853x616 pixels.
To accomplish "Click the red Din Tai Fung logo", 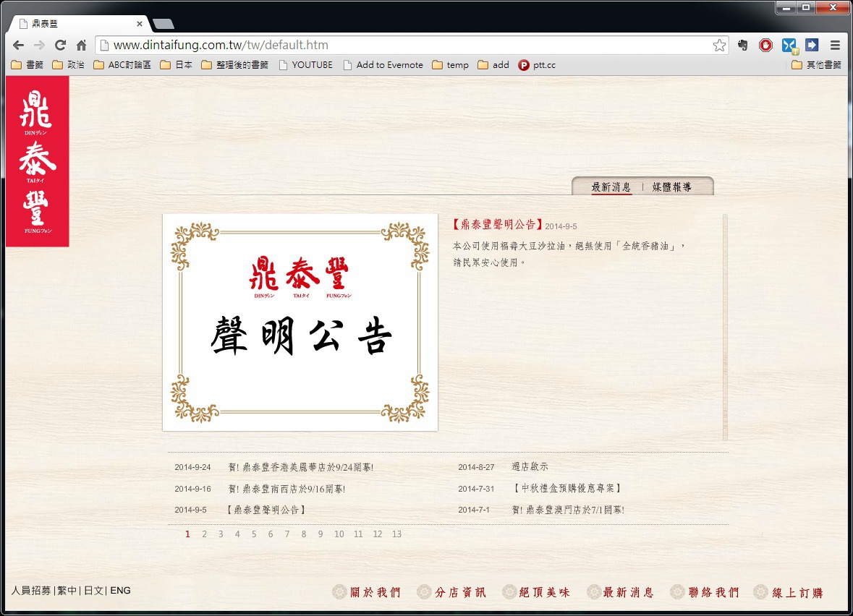I will (x=38, y=161).
